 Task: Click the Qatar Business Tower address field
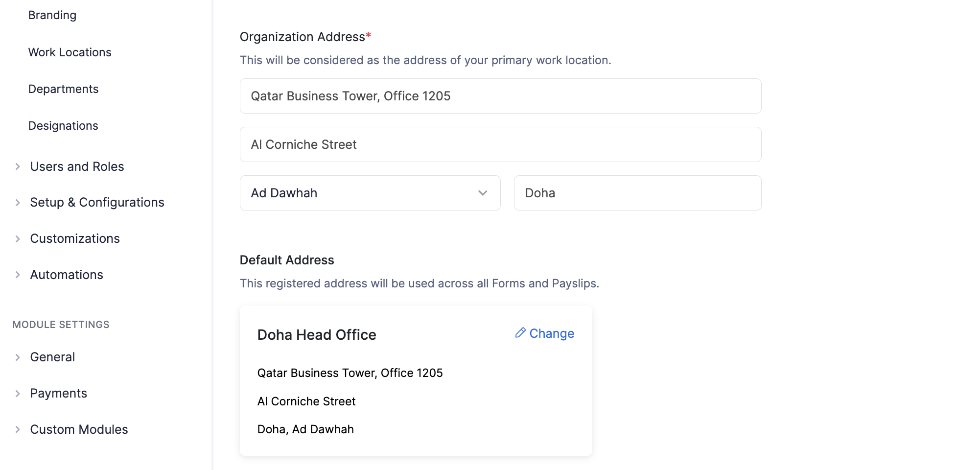(x=500, y=96)
